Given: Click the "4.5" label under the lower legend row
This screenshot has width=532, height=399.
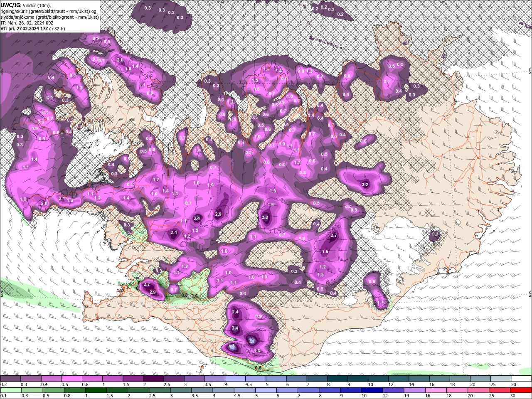Looking at the screenshot, I should click(237, 396).
